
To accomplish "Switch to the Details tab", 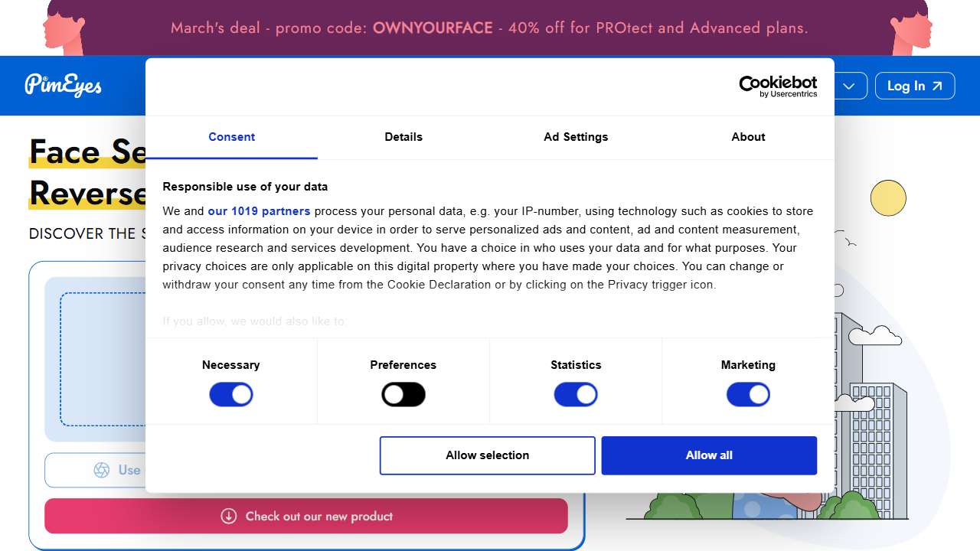I will tap(403, 137).
